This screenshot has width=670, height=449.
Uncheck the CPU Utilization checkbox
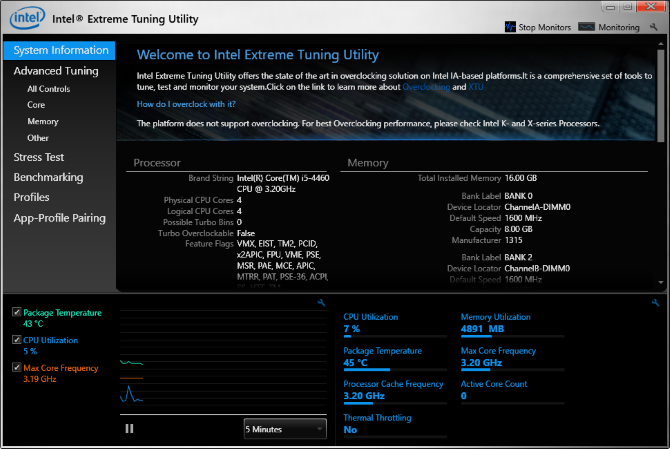coord(17,340)
